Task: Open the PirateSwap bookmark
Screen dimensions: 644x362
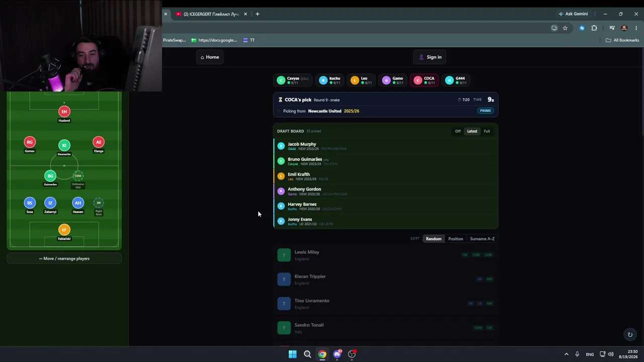Action: (x=174, y=40)
